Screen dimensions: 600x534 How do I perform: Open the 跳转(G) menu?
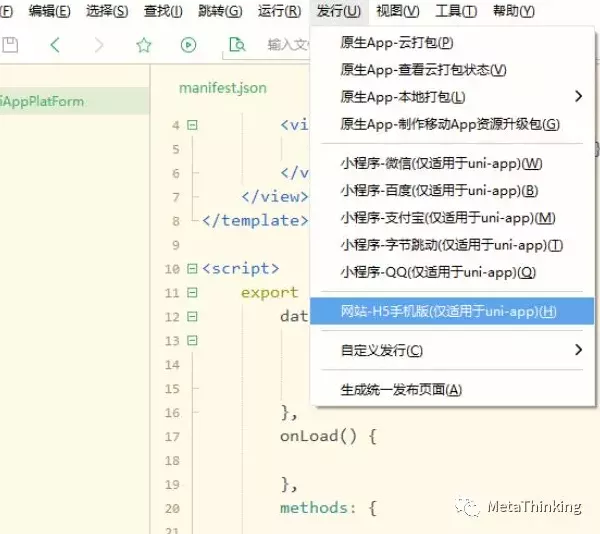point(220,11)
